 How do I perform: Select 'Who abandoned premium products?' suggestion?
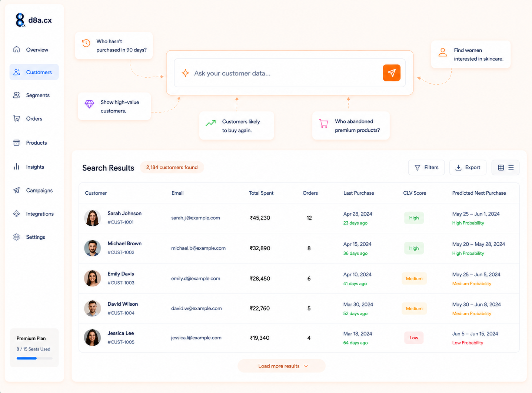coord(351,126)
